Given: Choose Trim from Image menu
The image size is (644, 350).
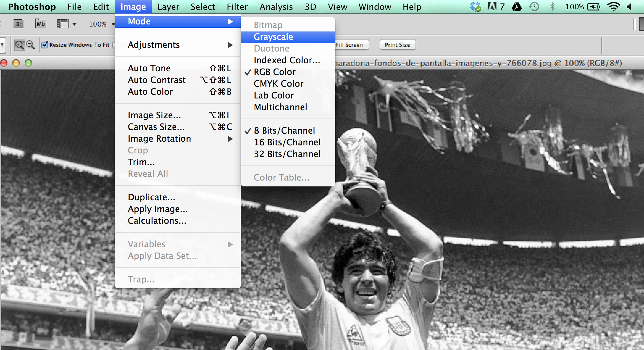Looking at the screenshot, I should point(178,162).
